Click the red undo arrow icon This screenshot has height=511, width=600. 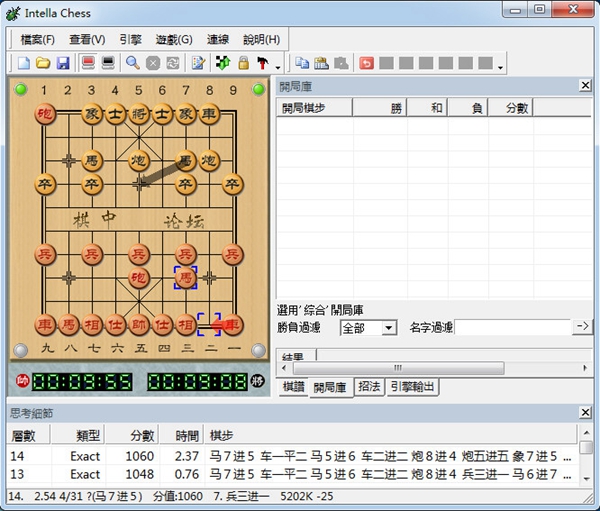[367, 63]
